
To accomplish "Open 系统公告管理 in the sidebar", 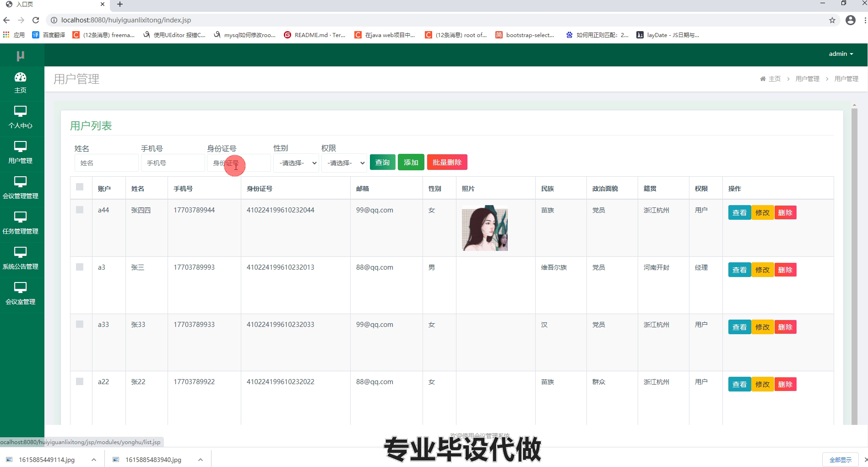I will [x=21, y=259].
